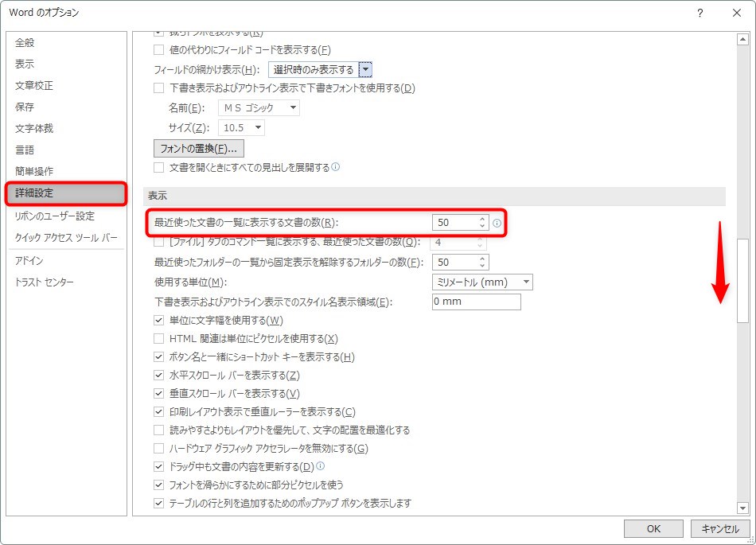Image resolution: width=756 pixels, height=545 pixels.
Task: Click info icon beside recent documents count
Action: (x=497, y=224)
